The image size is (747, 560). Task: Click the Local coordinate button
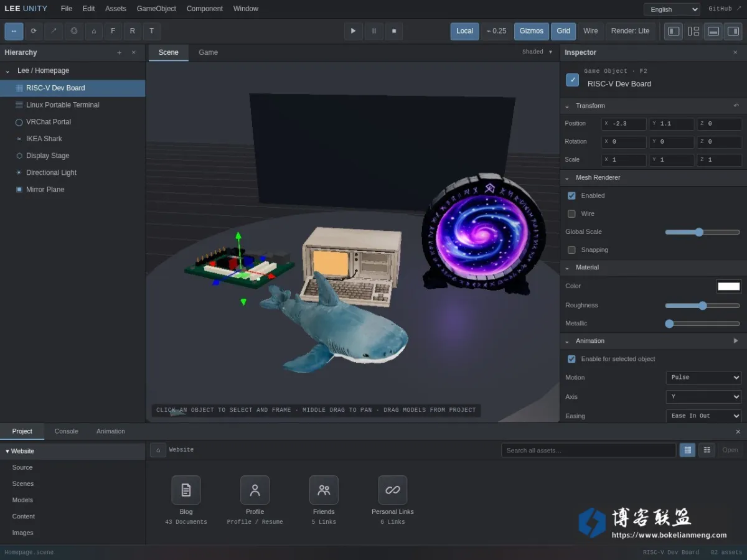point(464,31)
